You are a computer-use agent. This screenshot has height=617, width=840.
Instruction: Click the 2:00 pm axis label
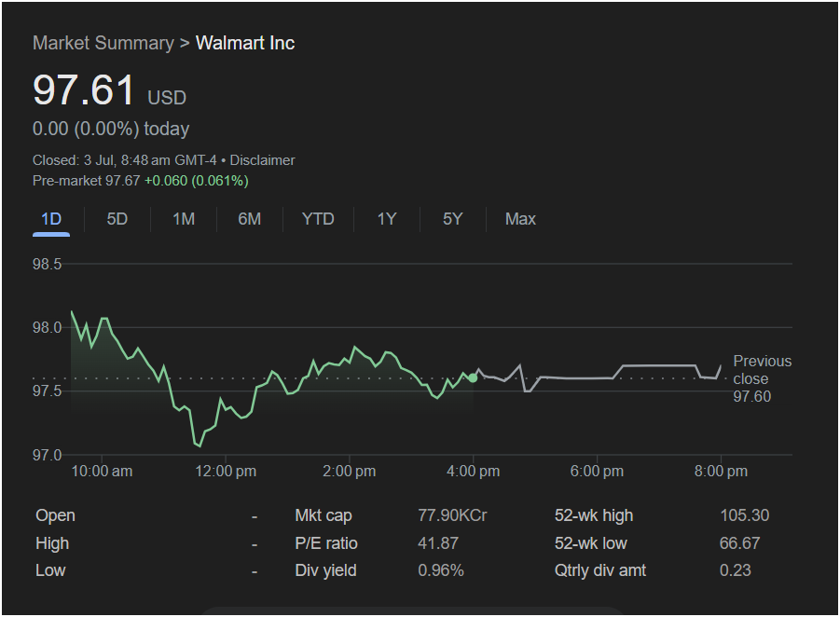[x=350, y=472]
